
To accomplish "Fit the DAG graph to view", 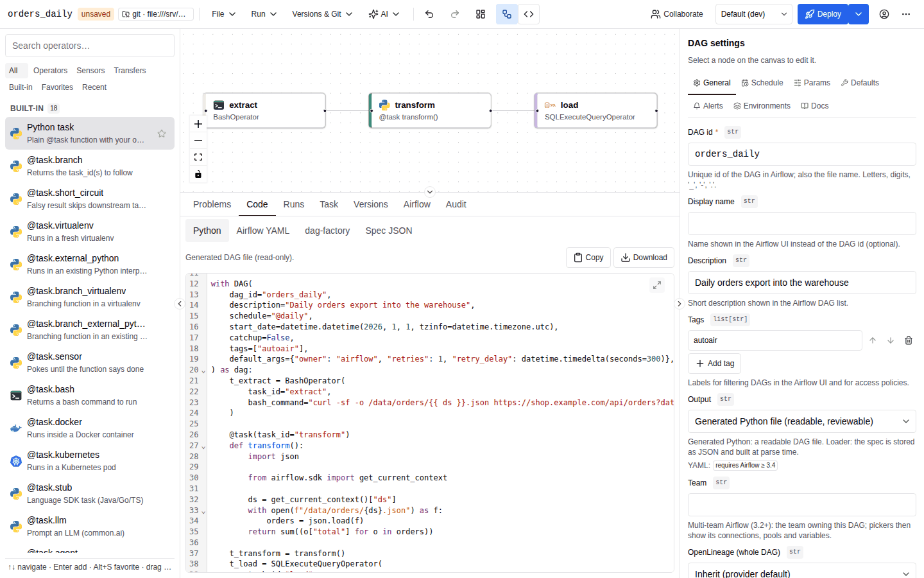I will 198,157.
